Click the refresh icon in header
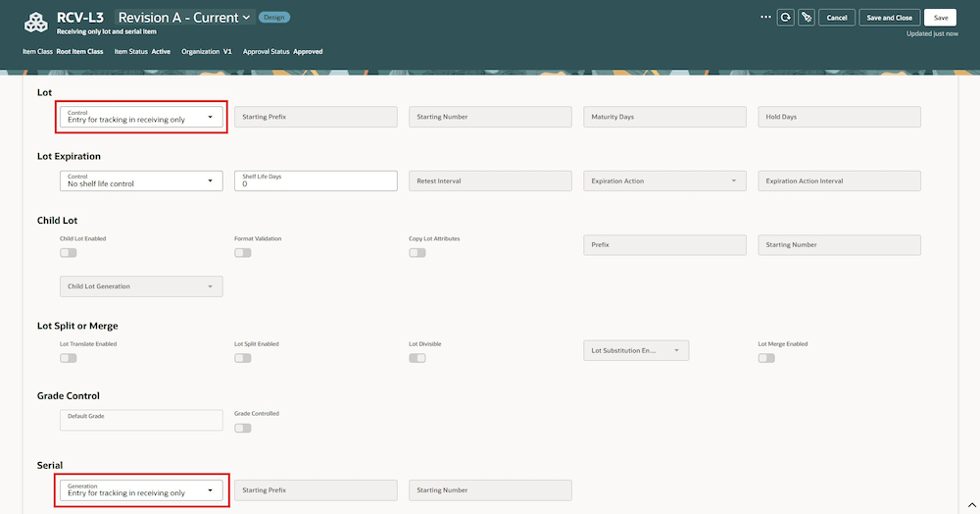Viewport: 980px width, 514px height. click(x=786, y=18)
